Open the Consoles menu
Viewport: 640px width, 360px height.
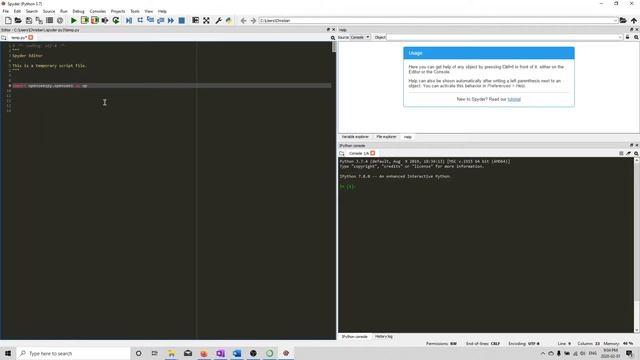98,11
